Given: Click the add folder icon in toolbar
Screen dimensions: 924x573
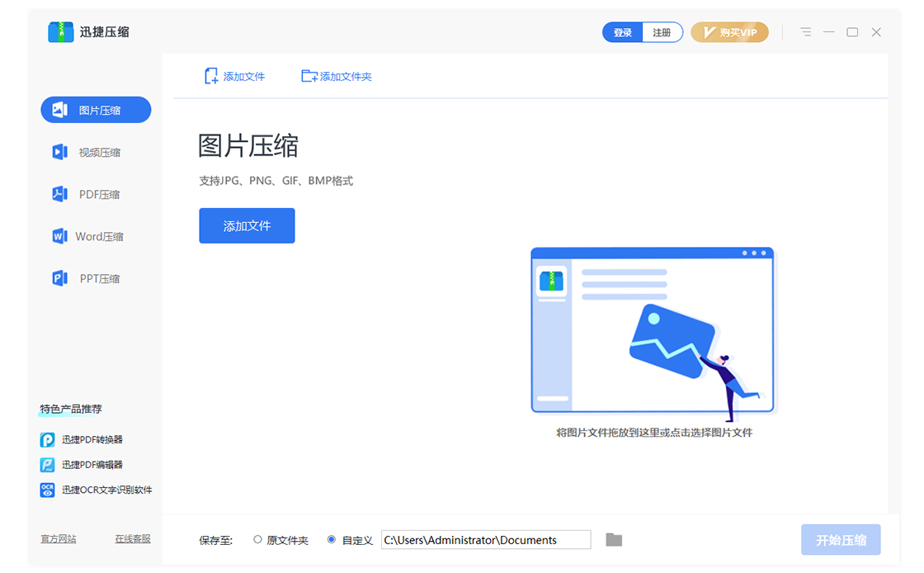Looking at the screenshot, I should (309, 76).
